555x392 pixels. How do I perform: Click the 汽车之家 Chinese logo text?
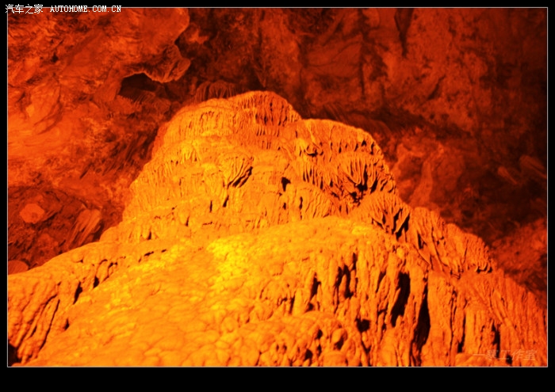tap(25, 9)
